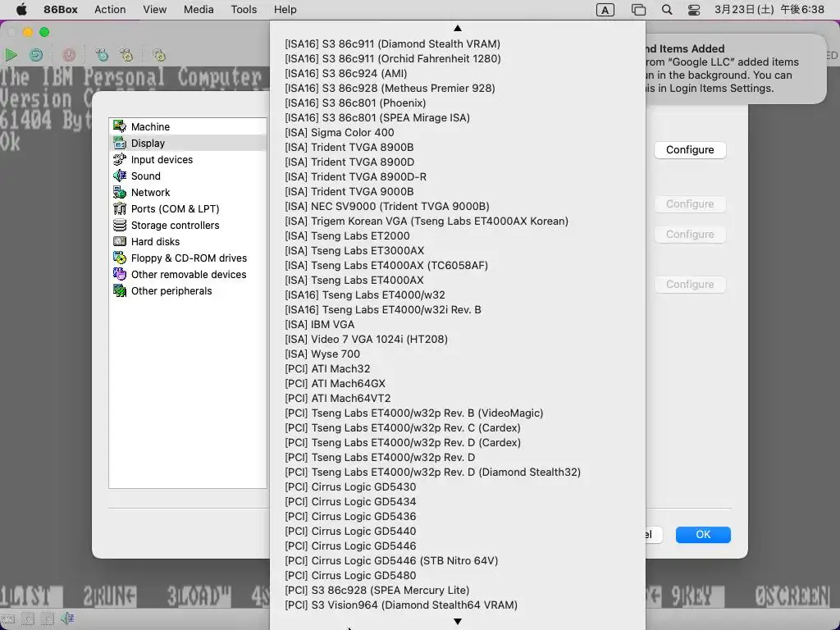Click the Ctrl+Alt+Del toolbar icon
Screen dimensions: 840x630
click(102, 55)
